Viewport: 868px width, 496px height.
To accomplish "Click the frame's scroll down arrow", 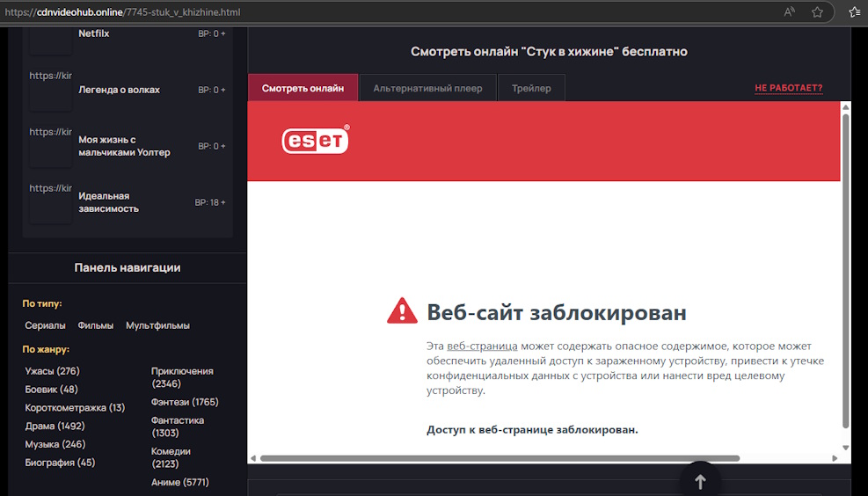I will tap(845, 448).
